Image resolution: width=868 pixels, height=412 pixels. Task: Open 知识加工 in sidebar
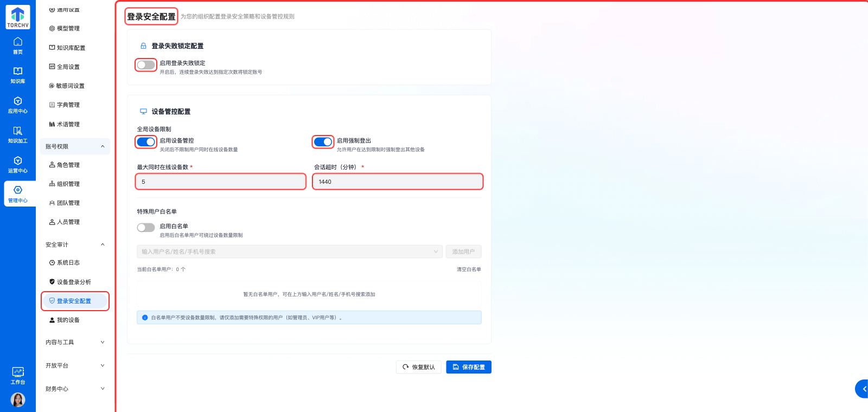click(x=18, y=134)
